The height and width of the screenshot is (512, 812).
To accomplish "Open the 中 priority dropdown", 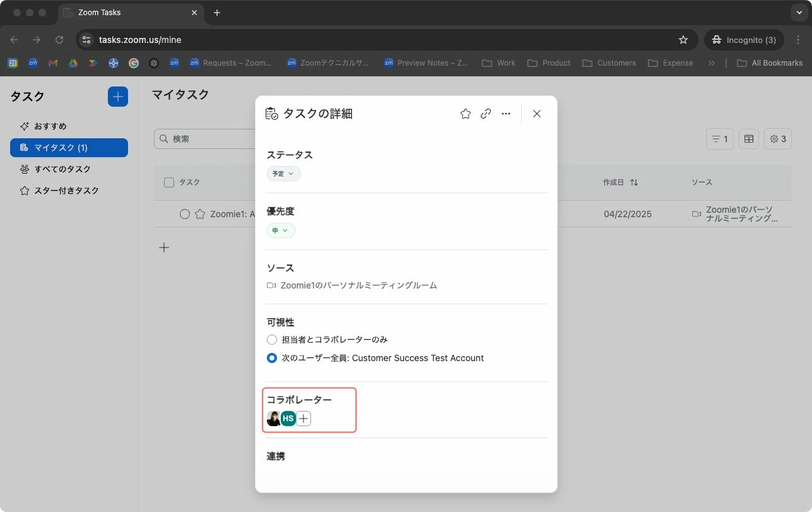I will (x=281, y=230).
